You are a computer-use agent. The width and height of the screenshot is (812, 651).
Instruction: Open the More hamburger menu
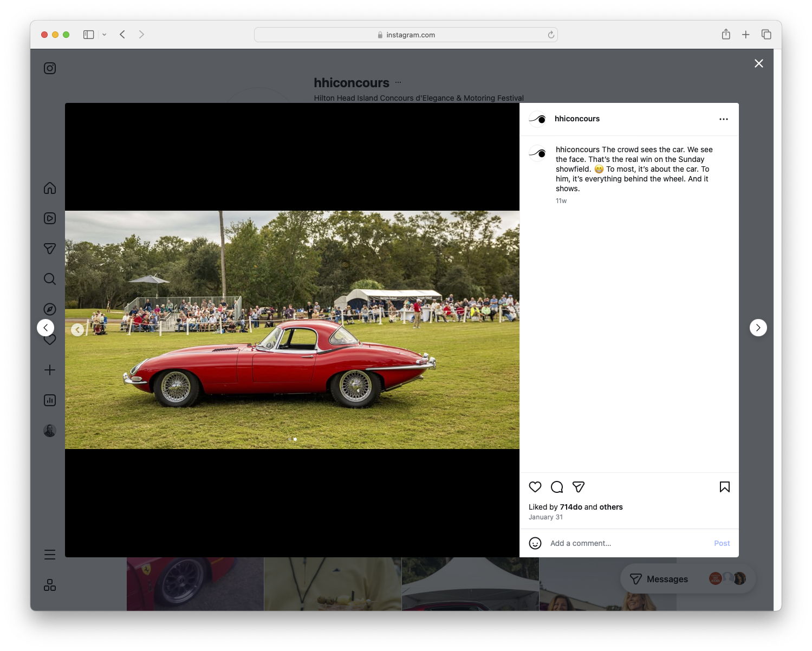49,555
